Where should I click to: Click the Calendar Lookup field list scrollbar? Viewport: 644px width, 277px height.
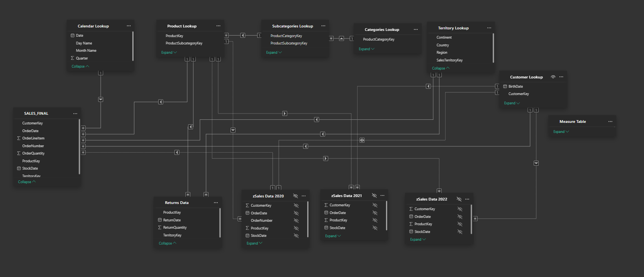[x=133, y=46]
